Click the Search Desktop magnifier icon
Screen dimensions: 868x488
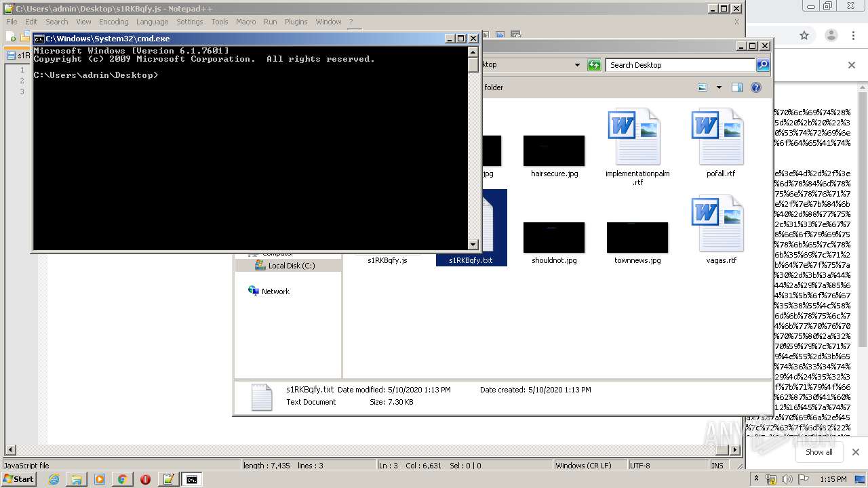(x=763, y=65)
